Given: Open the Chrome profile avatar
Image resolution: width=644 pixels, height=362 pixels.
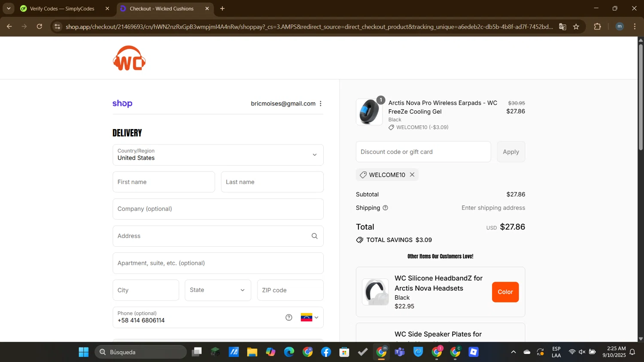Looking at the screenshot, I should [620, 27].
